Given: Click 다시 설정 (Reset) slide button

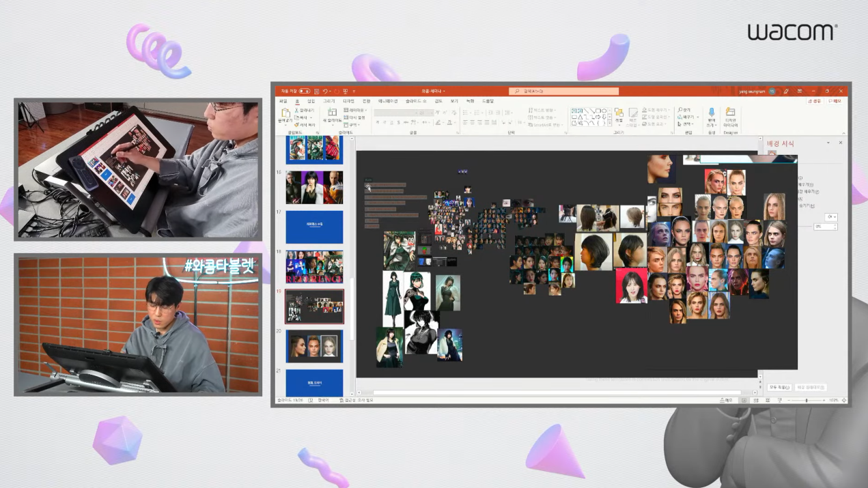Looking at the screenshot, I should tap(354, 117).
